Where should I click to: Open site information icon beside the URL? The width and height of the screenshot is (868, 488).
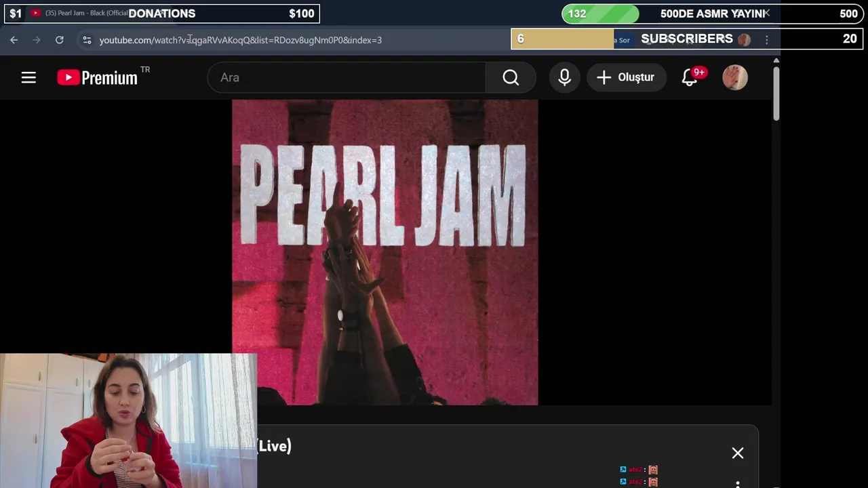pyautogui.click(x=87, y=40)
